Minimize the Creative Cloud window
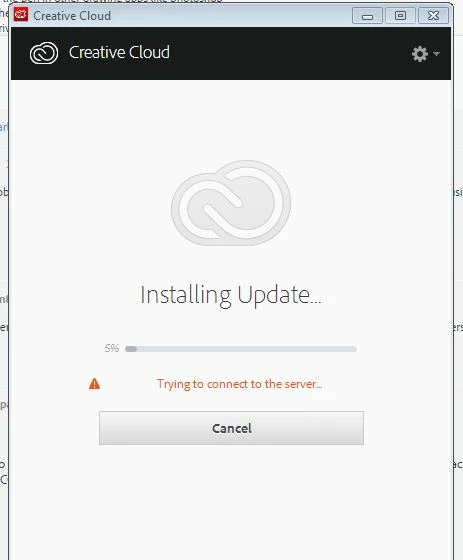The width and height of the screenshot is (463, 560). pyautogui.click(x=367, y=16)
